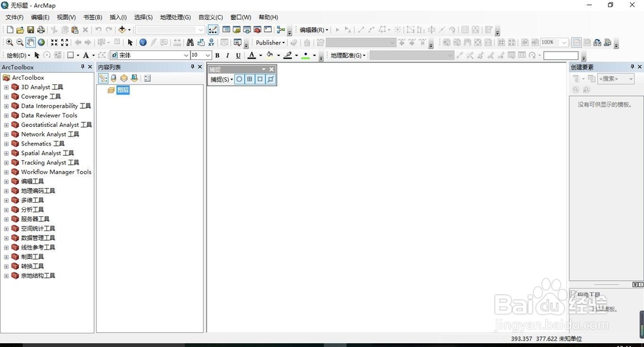This screenshot has height=347, width=644.
Task: Choose the Select Elements arrow tool
Action: point(130,42)
